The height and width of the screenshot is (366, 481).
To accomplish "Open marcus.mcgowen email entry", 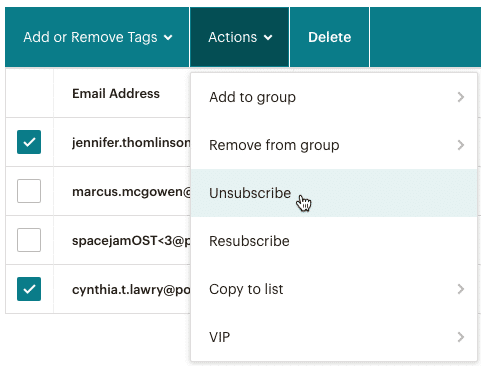I will click(x=131, y=192).
